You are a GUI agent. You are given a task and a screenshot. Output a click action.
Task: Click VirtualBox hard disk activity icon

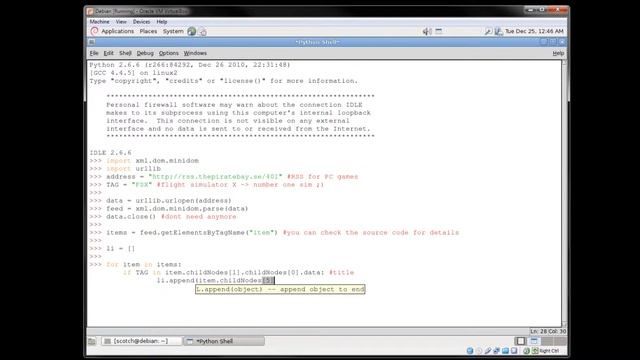(x=470, y=351)
